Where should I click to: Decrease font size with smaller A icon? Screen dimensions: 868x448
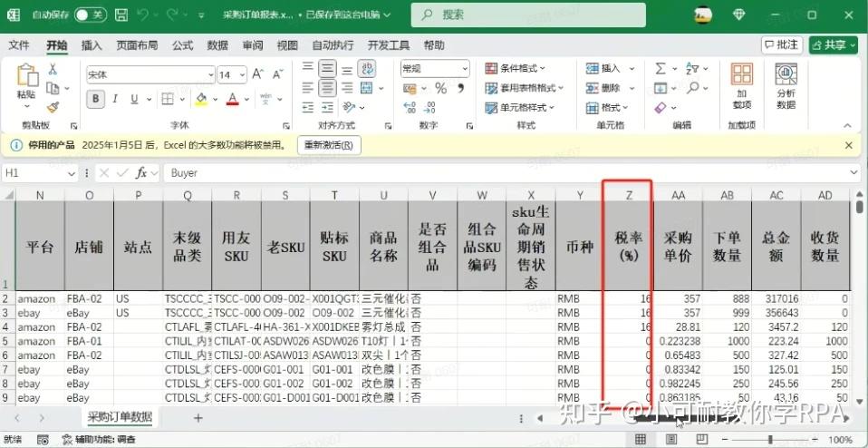[277, 73]
